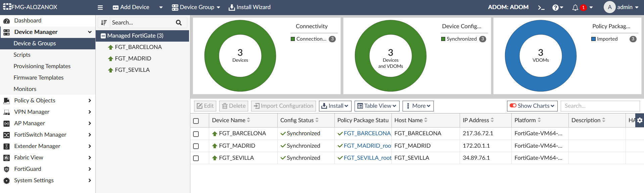644x193 pixels.
Task: Open the Device Group dropdown
Action: [196, 7]
